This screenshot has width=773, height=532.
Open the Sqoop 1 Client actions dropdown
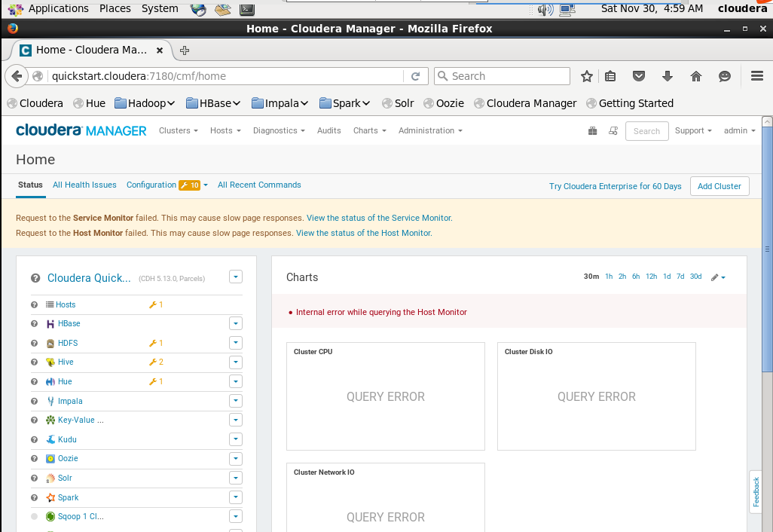pos(236,516)
